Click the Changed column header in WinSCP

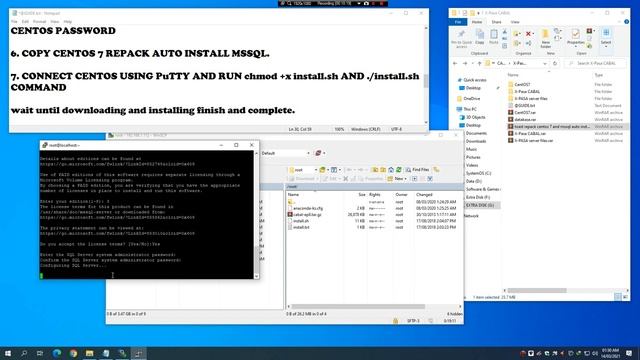(424, 195)
